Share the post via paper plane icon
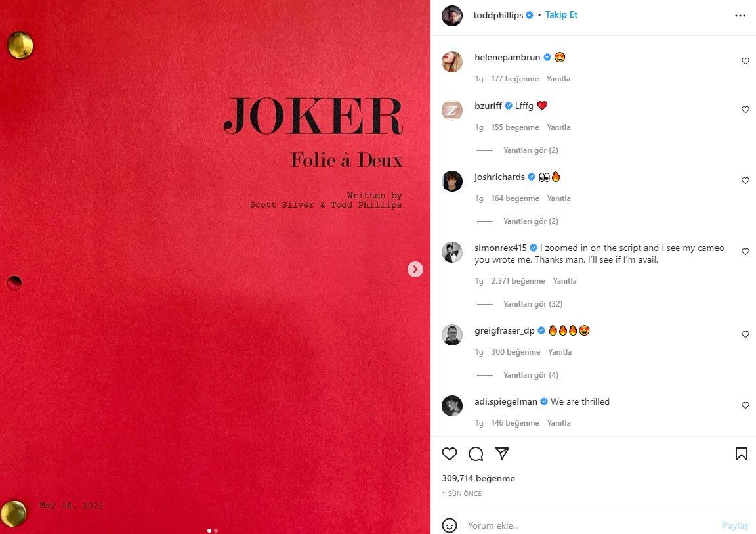 (502, 453)
